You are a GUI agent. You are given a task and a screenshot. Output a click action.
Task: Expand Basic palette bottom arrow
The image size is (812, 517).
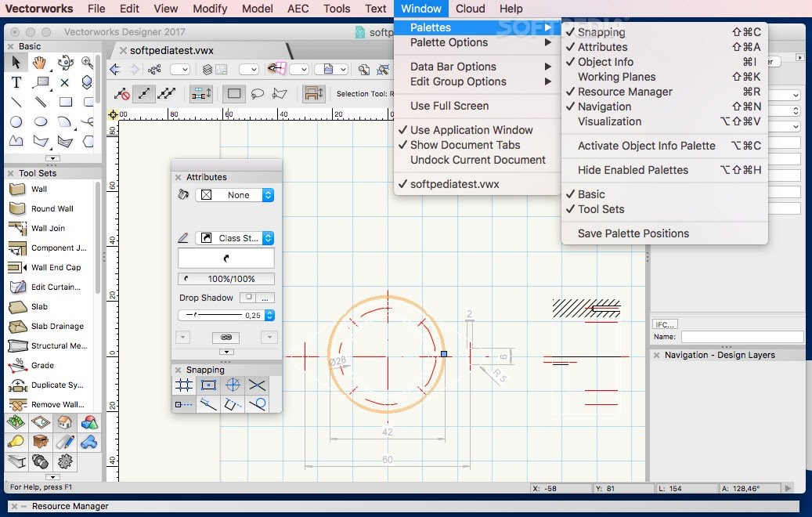tap(52, 158)
